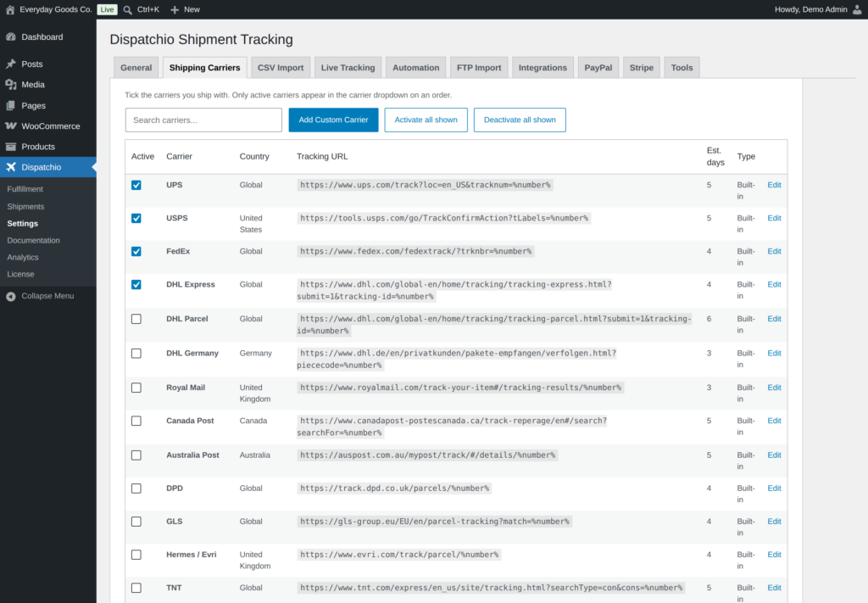Tick the Canada Post carrier checkbox
Image resolution: width=868 pixels, height=603 pixels.
click(136, 421)
